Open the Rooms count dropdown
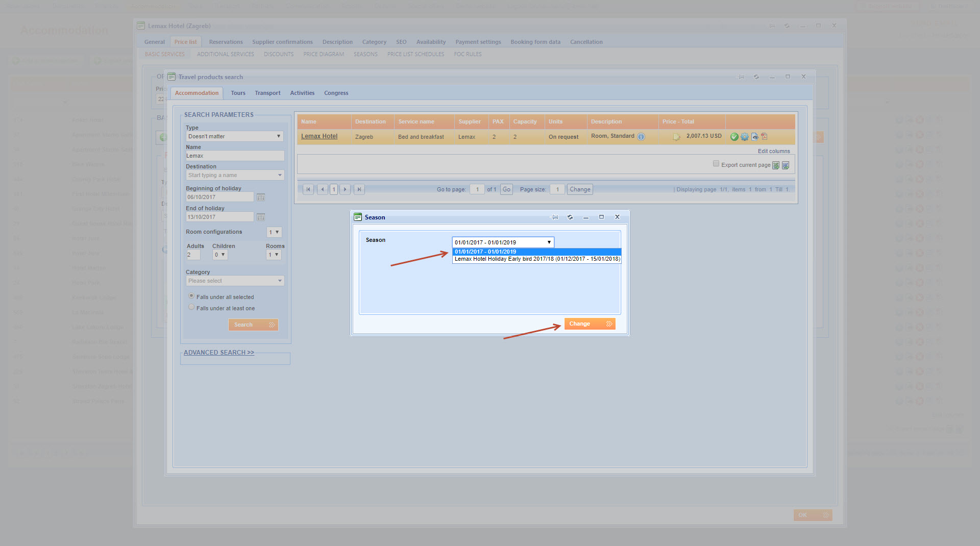 [274, 255]
